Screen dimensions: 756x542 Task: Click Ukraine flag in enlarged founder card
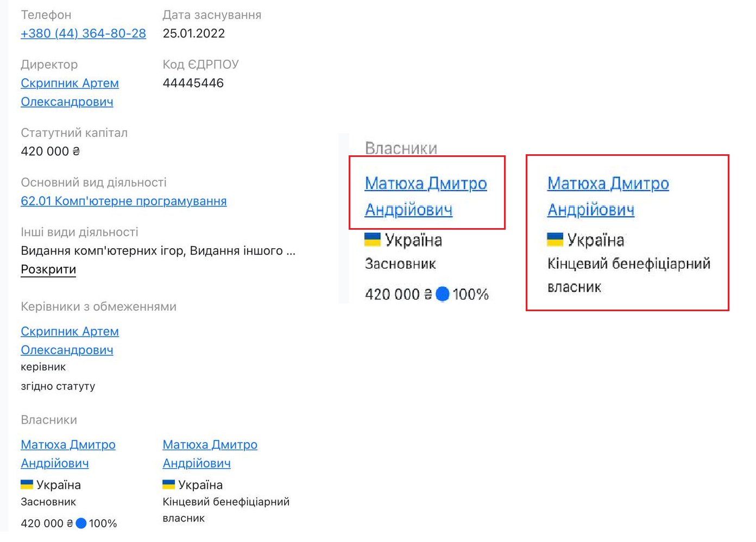click(x=373, y=240)
